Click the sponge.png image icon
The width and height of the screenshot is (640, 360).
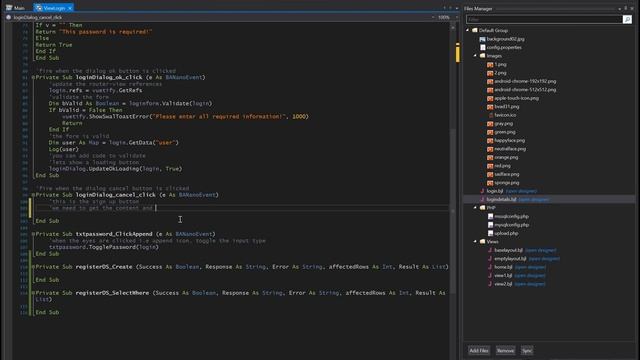(490, 183)
